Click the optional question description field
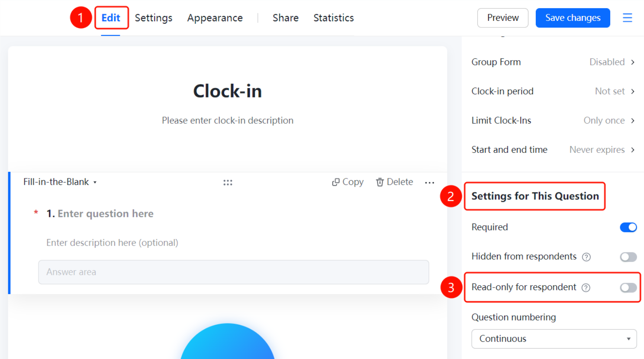This screenshot has height=359, width=644. (112, 243)
